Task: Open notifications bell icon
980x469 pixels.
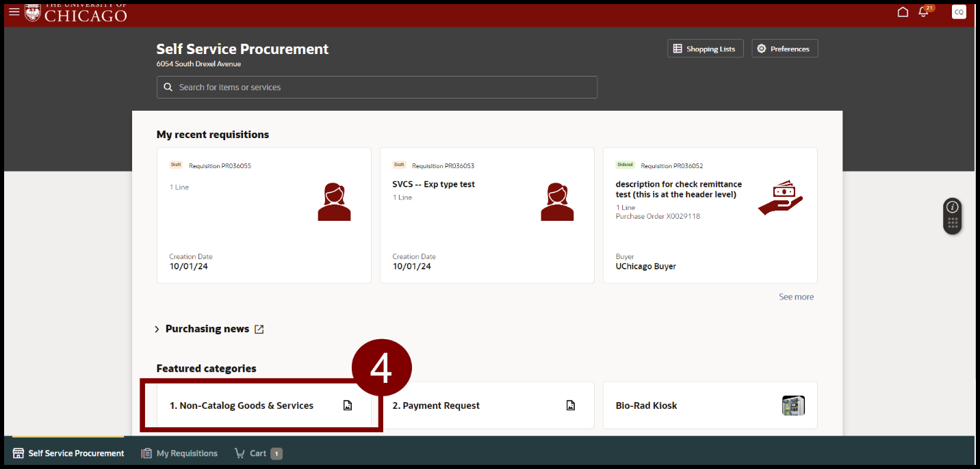Action: [923, 12]
